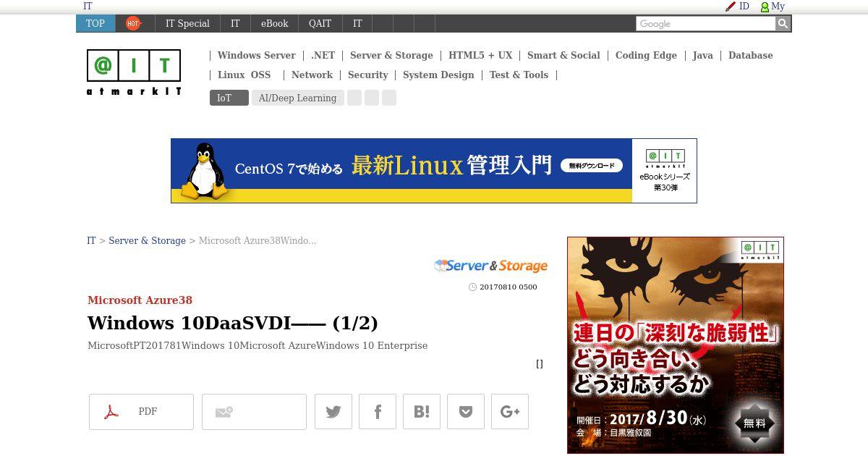Viewport: 868px width, 456px height.
Task: Click the IT link at top left
Action: (88, 7)
